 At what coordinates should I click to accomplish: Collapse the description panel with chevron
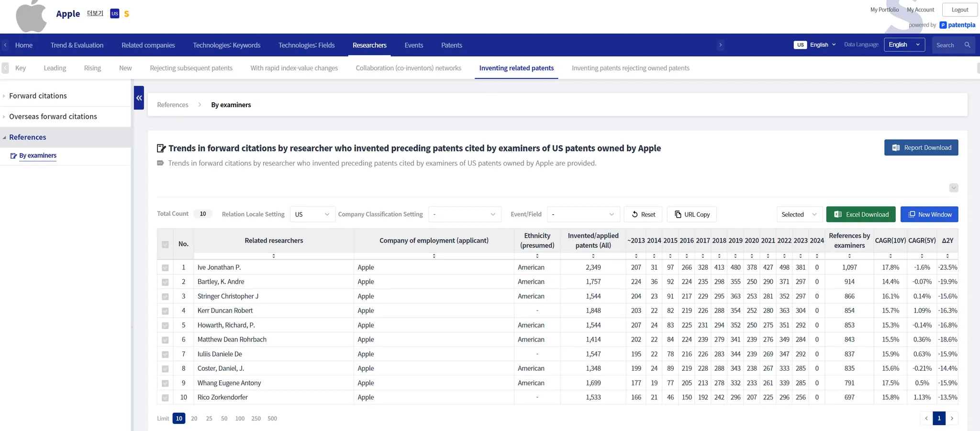[x=954, y=188]
